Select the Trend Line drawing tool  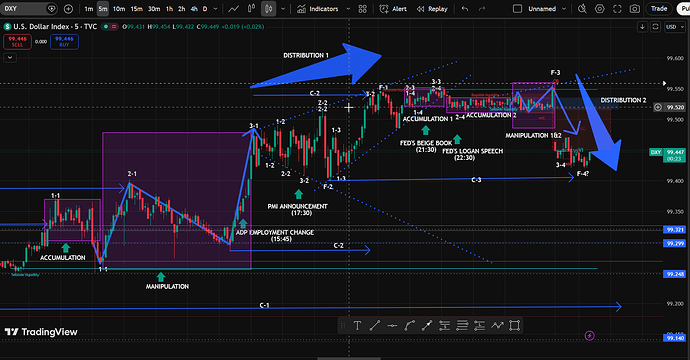pos(374,326)
